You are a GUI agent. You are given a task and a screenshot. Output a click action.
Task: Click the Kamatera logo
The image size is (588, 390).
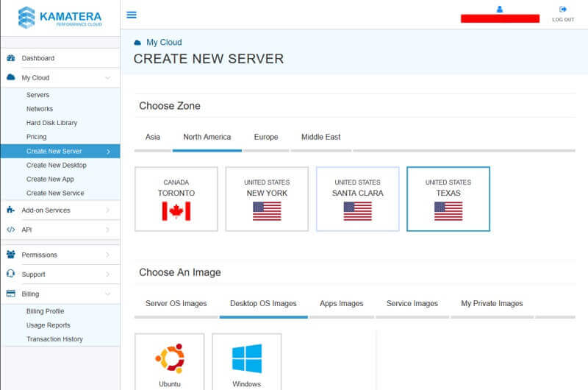(x=60, y=17)
